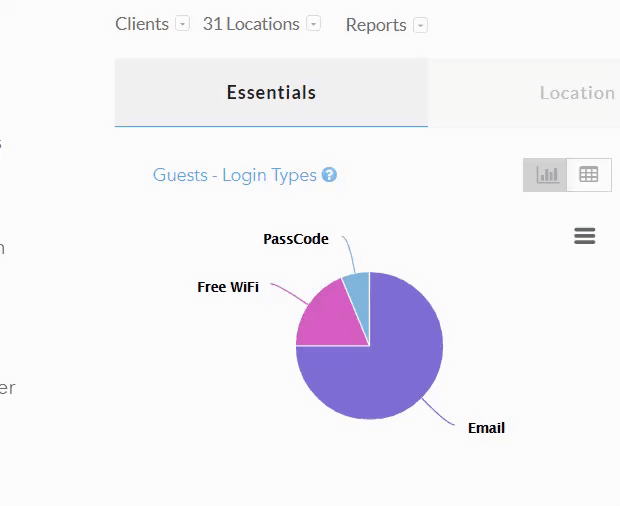620x506 pixels.
Task: Click the 31 Locations menu label
Action: click(251, 24)
